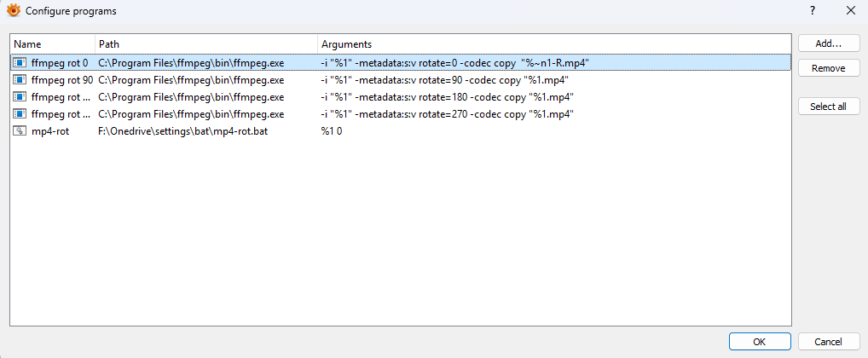The image size is (868, 358).
Task: Click the mp4-rot batch file icon
Action: point(20,130)
